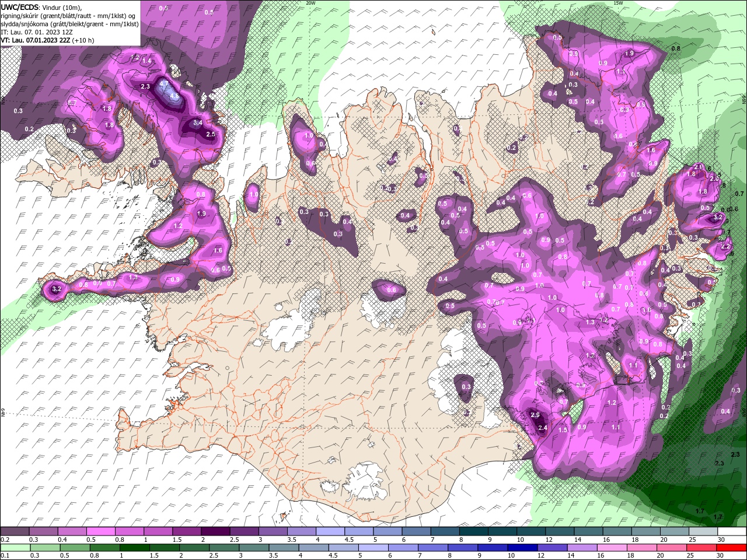
Task: Select the pure red swatch ending the lower legend
Action: [731, 548]
